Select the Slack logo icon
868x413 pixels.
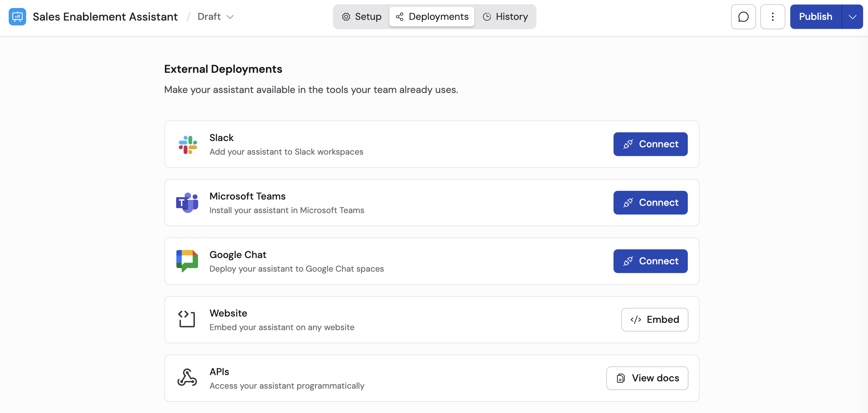(187, 144)
